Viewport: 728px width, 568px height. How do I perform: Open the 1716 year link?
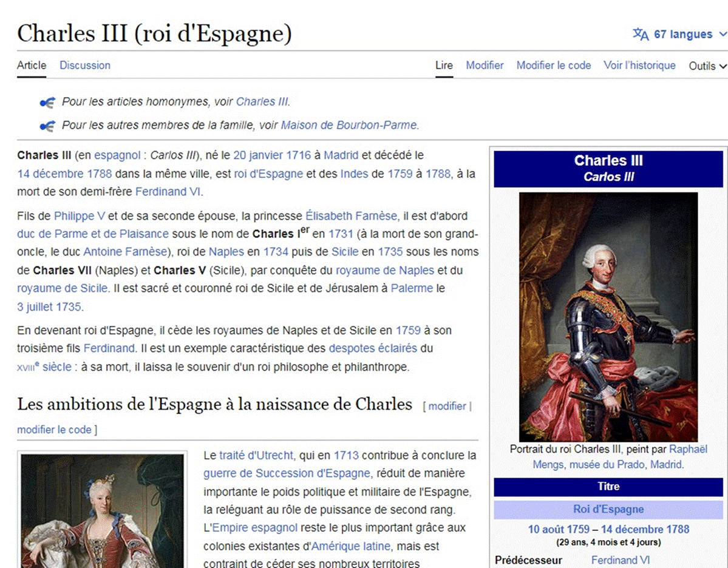[x=299, y=155]
